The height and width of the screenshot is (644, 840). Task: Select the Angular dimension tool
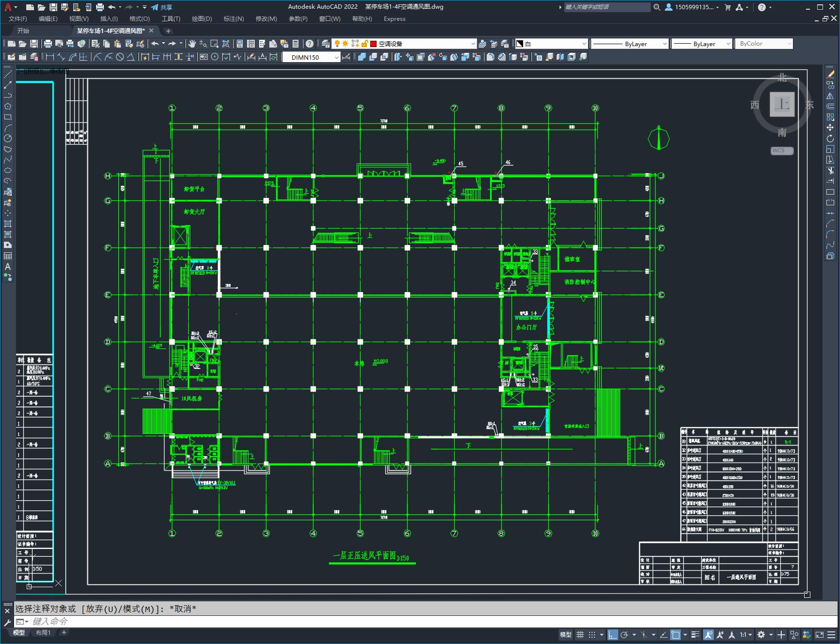click(131, 57)
